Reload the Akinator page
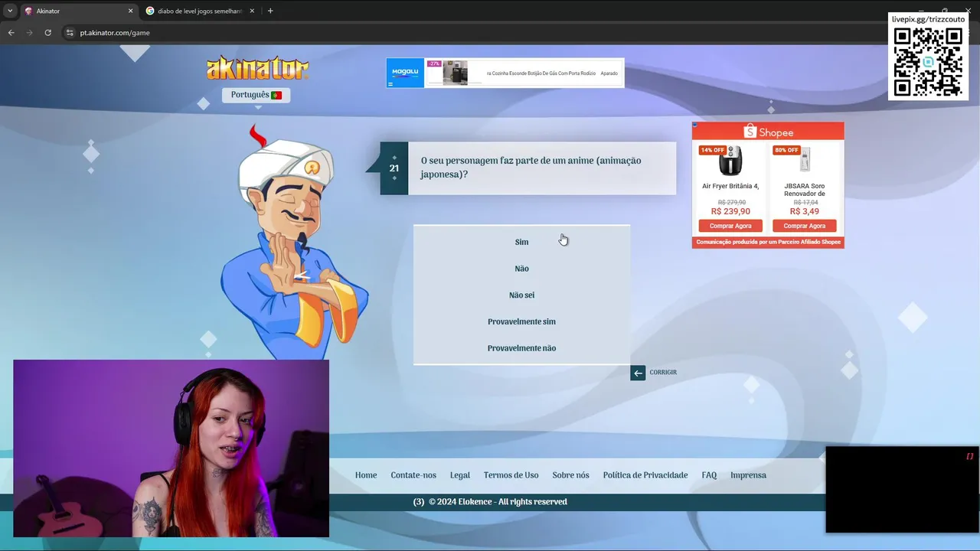Screen dimensions: 980x551 (48, 33)
